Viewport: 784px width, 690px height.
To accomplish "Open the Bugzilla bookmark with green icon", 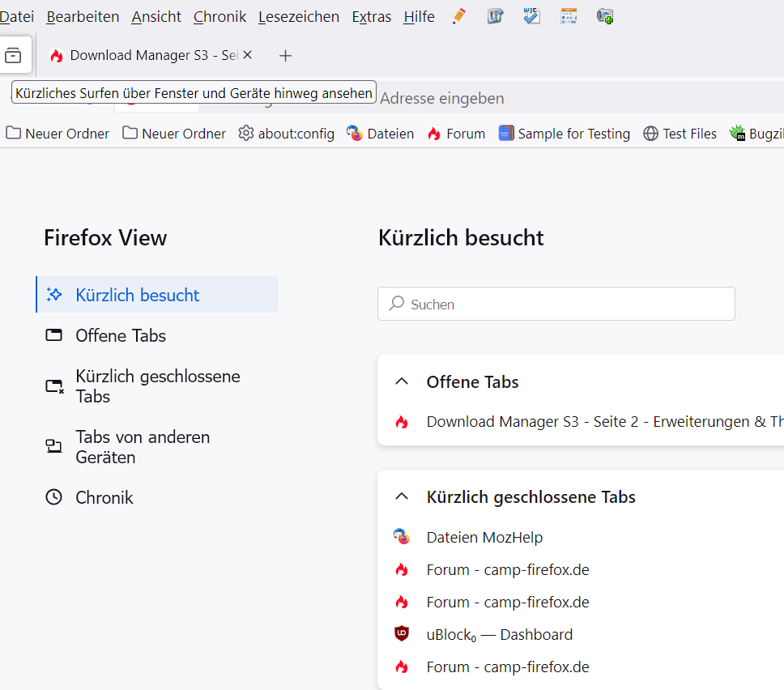I will tap(756, 134).
